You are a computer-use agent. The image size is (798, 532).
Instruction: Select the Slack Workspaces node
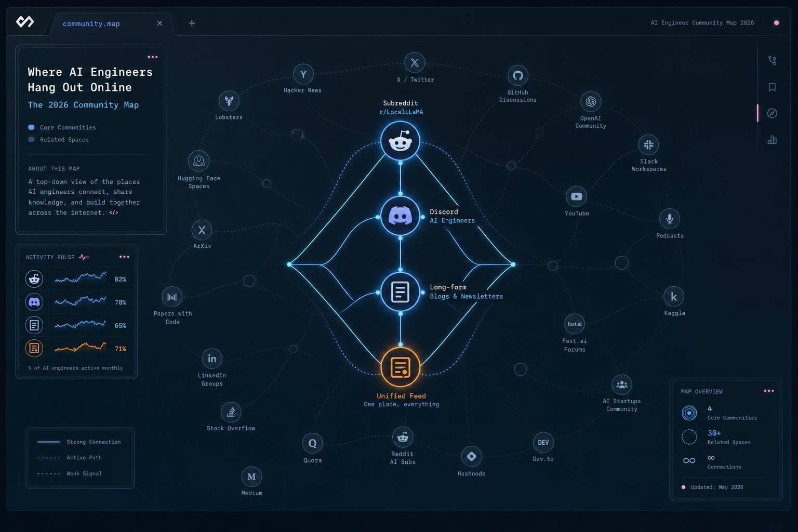(x=648, y=145)
